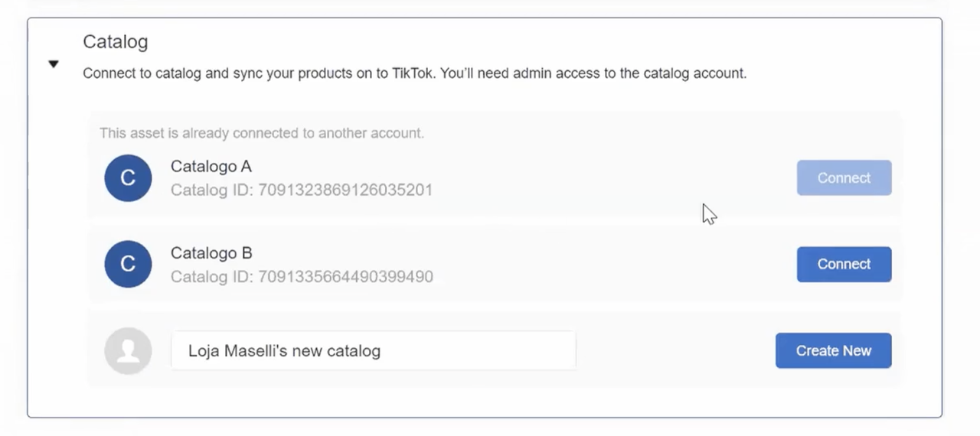Click the "Connect to catalog and sync" description text
Image resolution: width=980 pixels, height=436 pixels.
click(x=414, y=73)
